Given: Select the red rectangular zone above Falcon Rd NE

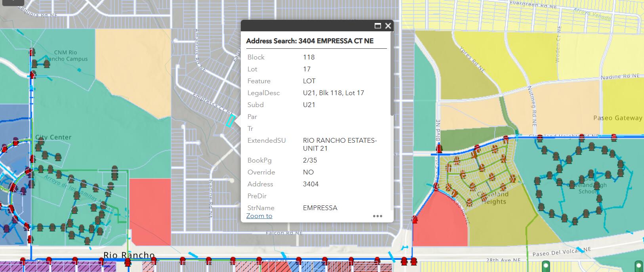Looking at the screenshot, I should [150, 211].
